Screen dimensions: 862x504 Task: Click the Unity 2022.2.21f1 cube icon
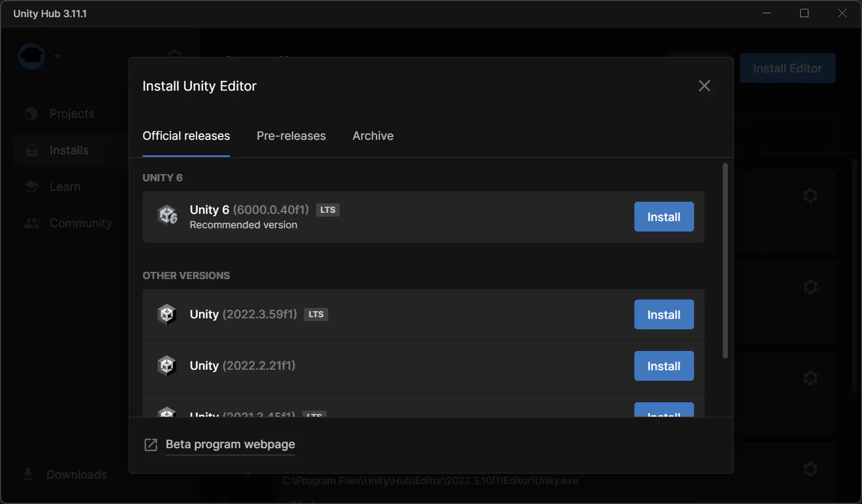[x=167, y=366]
